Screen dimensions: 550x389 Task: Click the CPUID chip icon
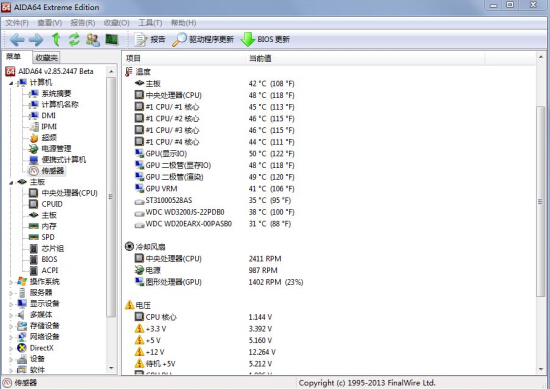point(33,204)
